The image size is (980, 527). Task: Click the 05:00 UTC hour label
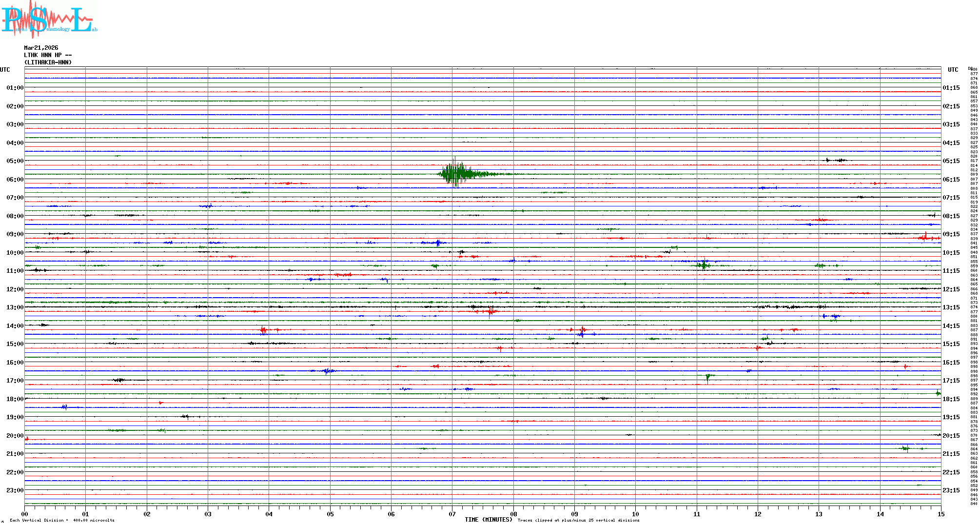(15, 161)
